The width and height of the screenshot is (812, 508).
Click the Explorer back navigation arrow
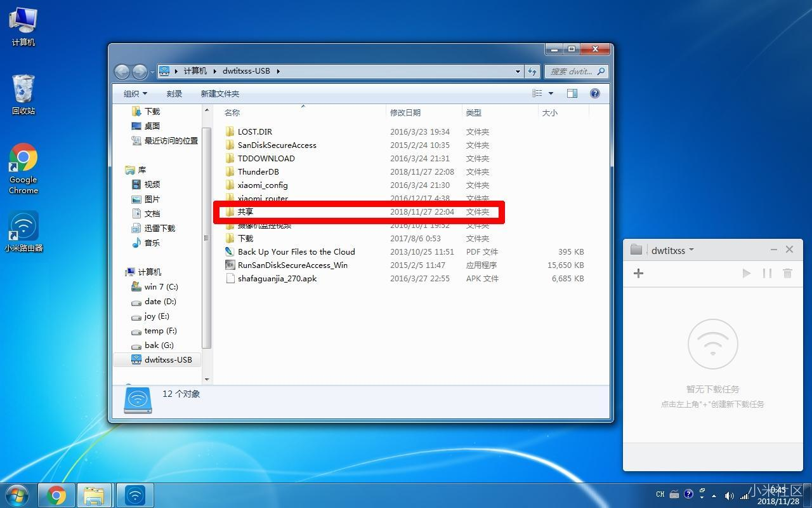point(122,72)
